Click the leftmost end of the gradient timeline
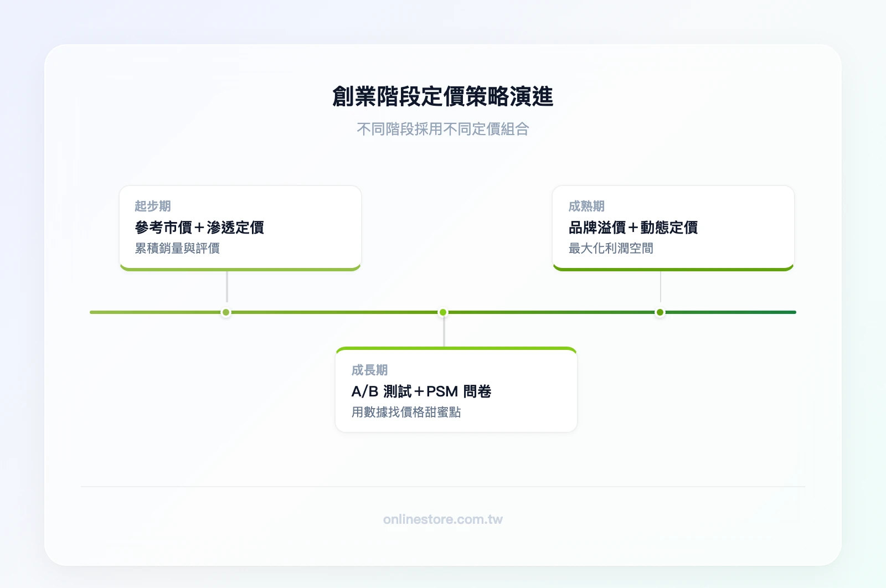Screen dimensions: 886x588 93,312
